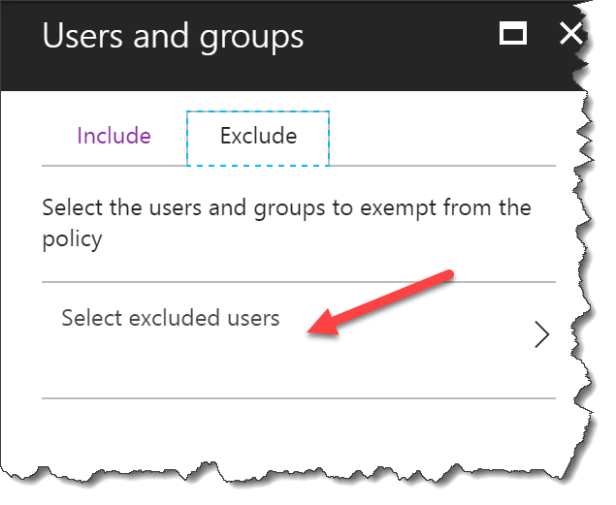
Task: Click the Users and groups title
Action: click(173, 37)
